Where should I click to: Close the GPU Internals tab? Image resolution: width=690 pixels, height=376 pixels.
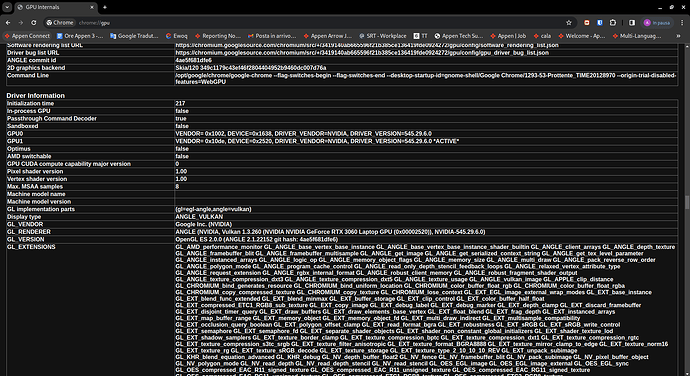(x=92, y=7)
